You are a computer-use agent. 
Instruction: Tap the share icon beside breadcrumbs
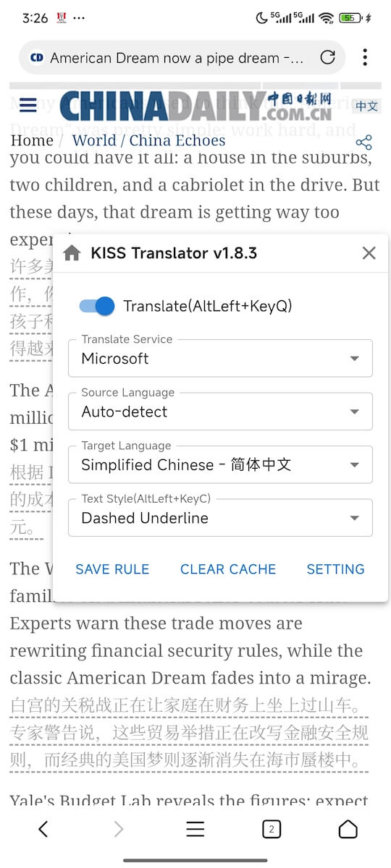[x=364, y=142]
